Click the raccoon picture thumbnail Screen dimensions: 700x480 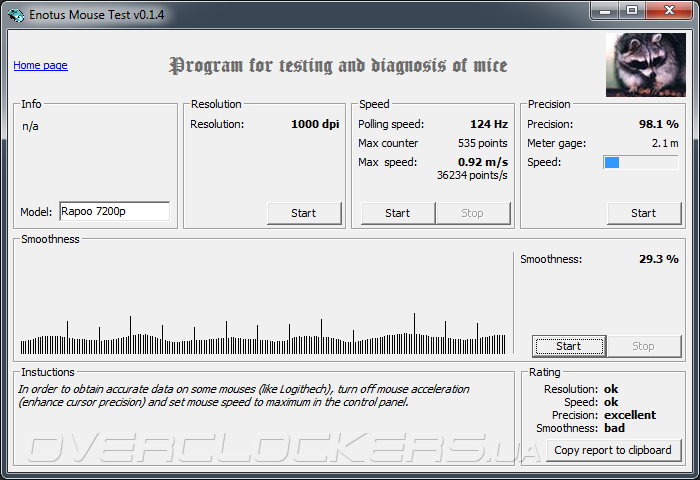coord(646,65)
